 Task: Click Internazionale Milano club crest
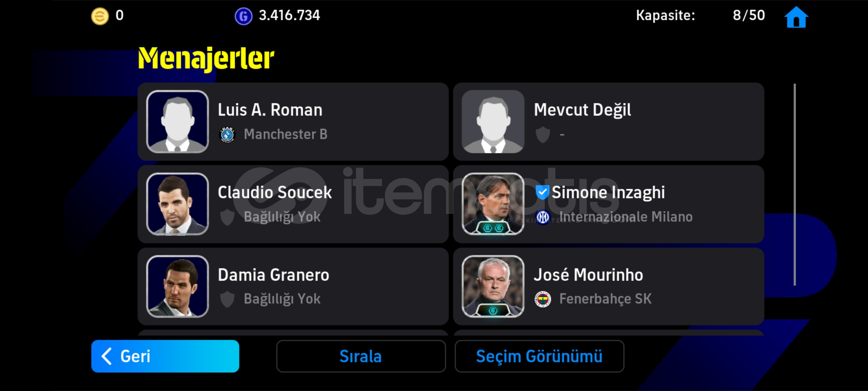point(542,217)
